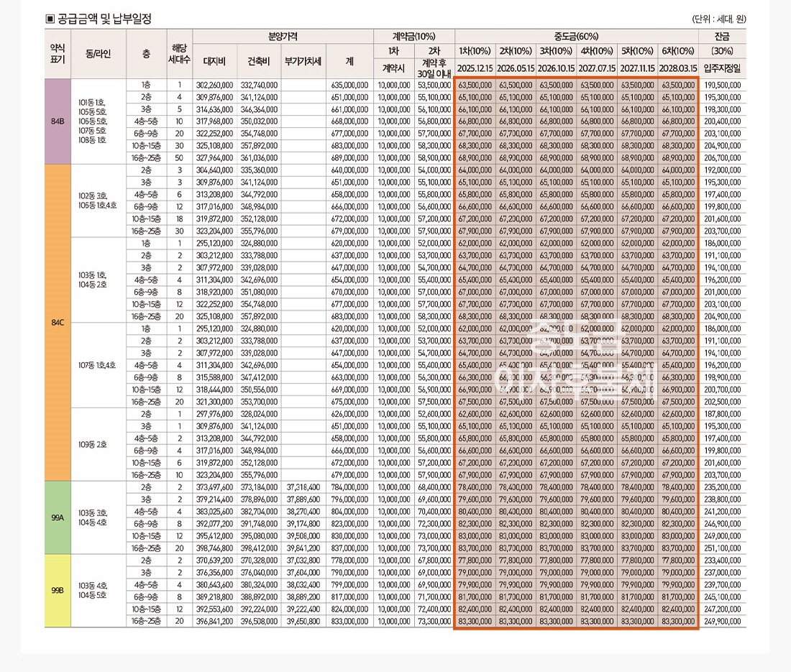The width and height of the screenshot is (791, 672).
Task: Click the 계약금(10%) group header
Action: point(413,37)
